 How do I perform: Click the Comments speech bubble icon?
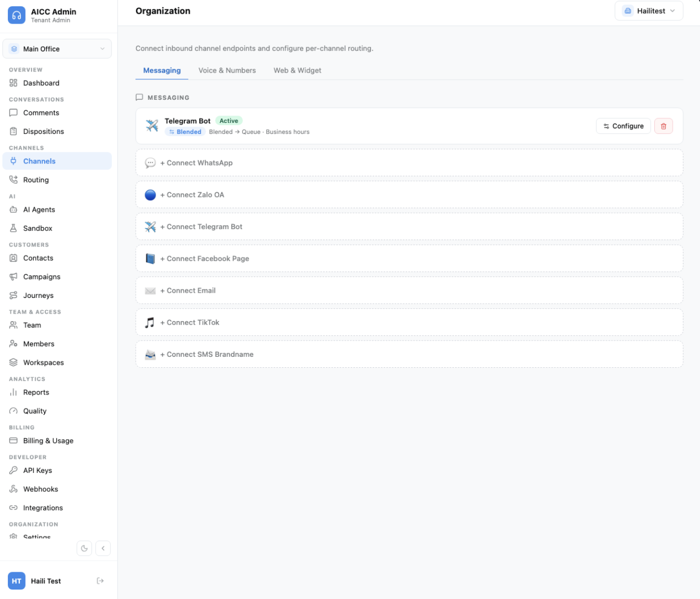tap(14, 112)
